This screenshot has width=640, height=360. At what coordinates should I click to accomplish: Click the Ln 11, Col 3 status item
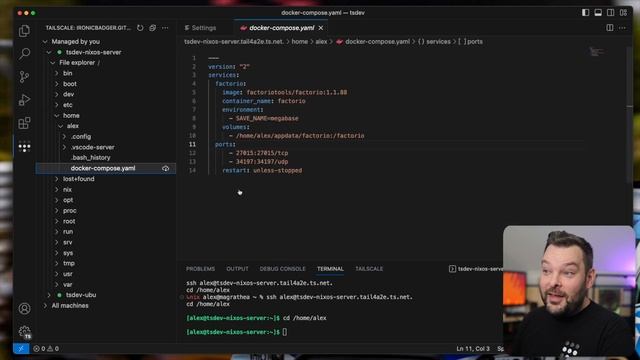coord(473,349)
